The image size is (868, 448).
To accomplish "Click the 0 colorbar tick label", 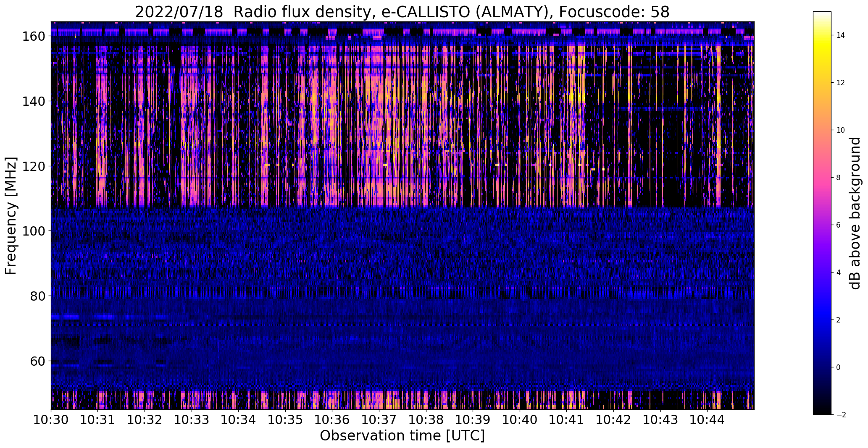I will 839,367.
